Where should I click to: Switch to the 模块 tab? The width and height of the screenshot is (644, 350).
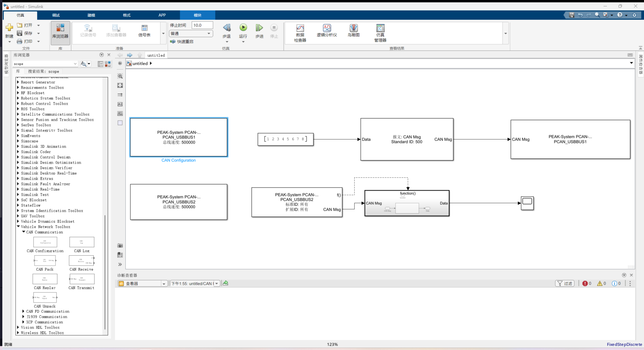[198, 15]
